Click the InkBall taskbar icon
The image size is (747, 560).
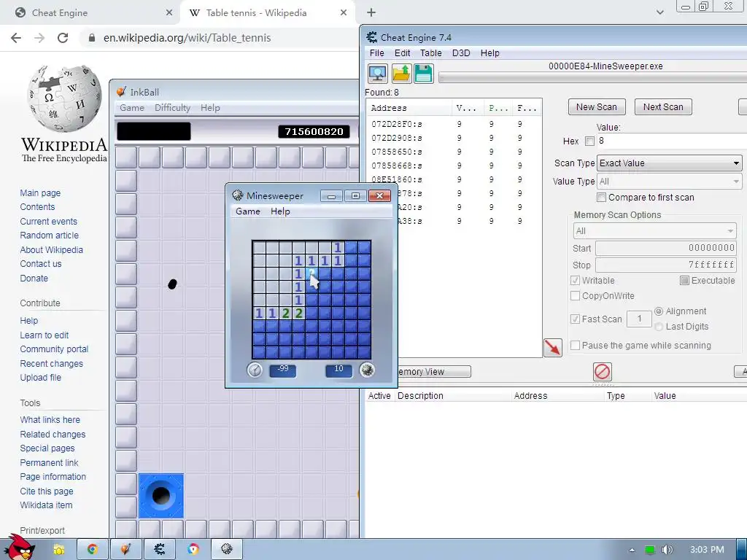125,550
